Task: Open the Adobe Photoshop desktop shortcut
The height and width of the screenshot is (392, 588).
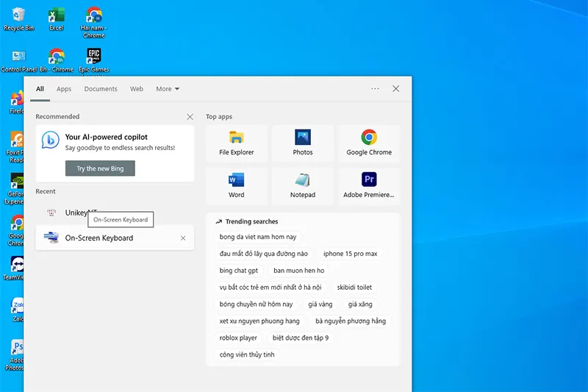Action: pos(15,355)
